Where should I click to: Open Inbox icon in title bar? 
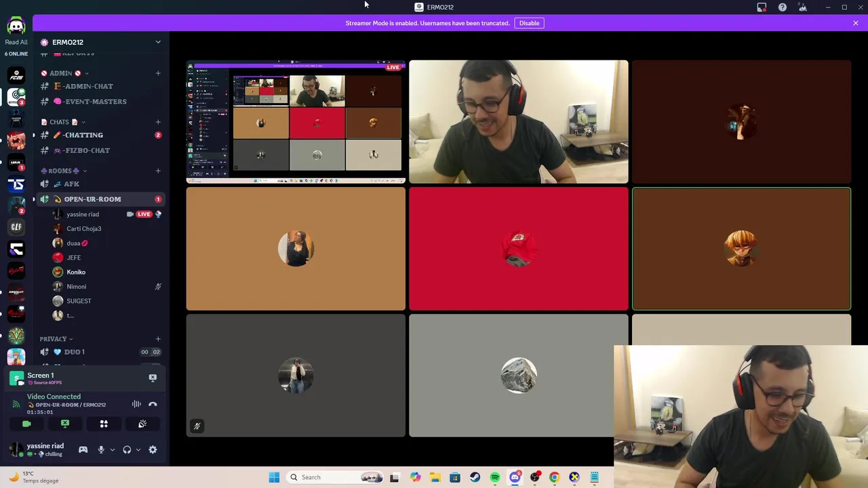point(762,7)
